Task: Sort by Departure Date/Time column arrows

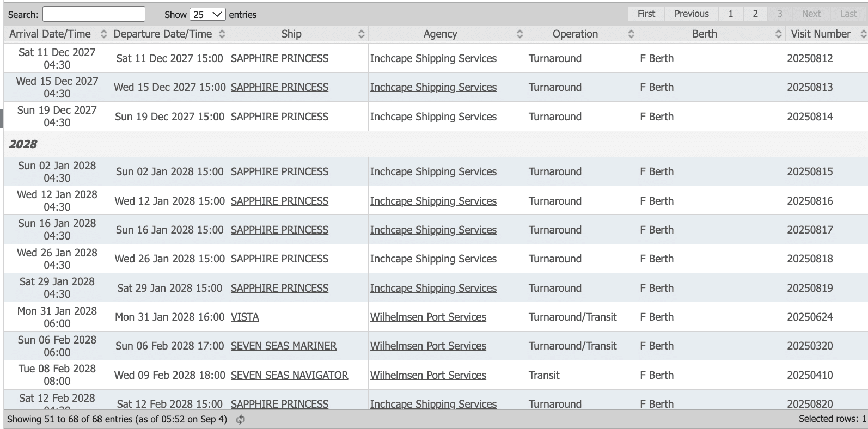Action: (x=222, y=34)
